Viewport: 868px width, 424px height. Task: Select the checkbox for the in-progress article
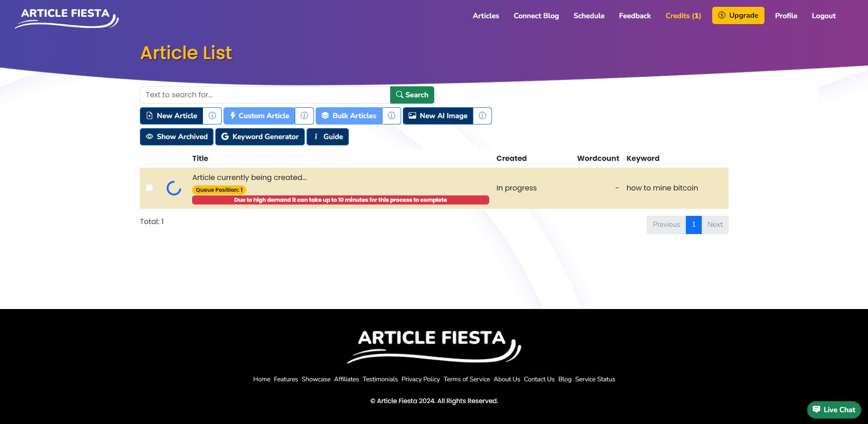[x=149, y=188]
